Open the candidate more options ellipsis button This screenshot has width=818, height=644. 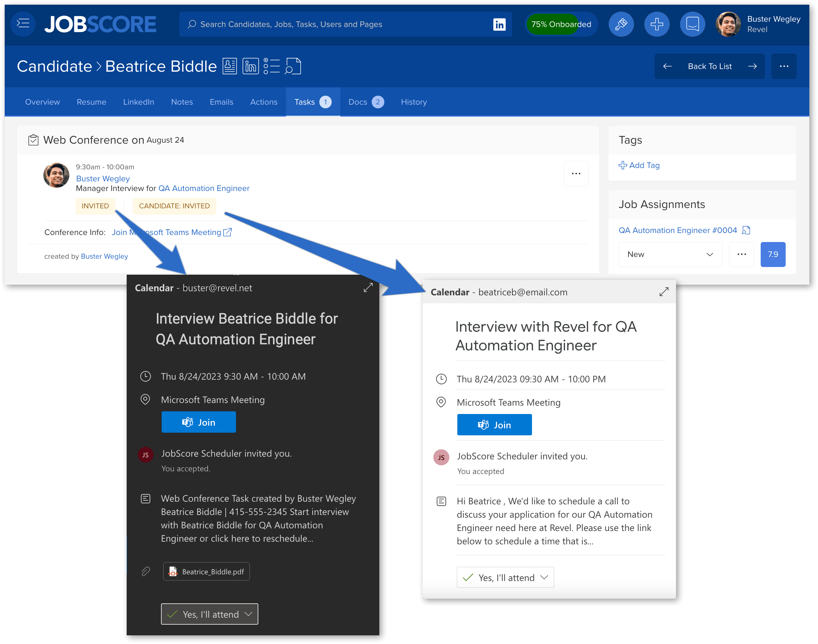click(x=784, y=66)
